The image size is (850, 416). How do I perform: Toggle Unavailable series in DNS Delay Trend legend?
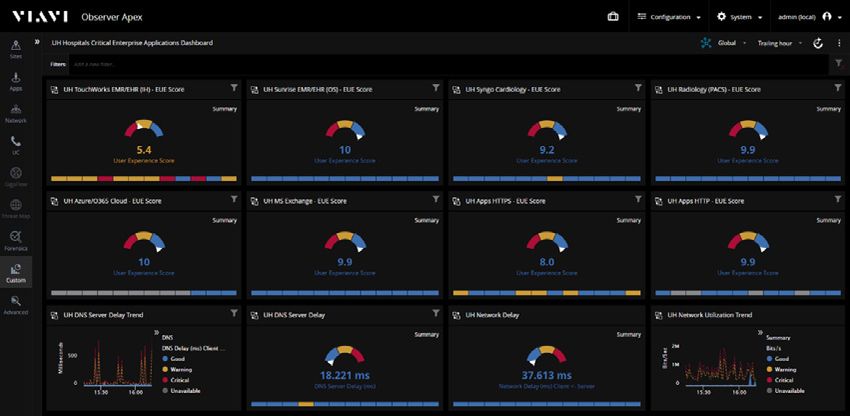[x=181, y=391]
